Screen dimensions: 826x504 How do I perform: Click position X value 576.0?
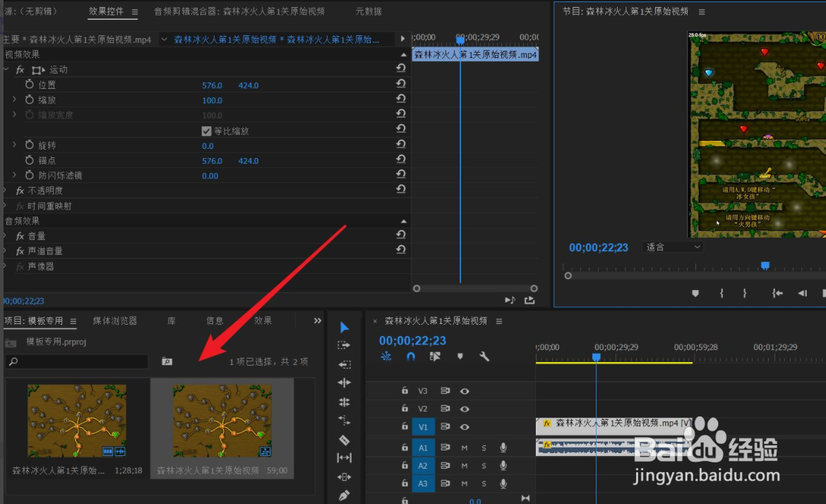pyautogui.click(x=213, y=85)
